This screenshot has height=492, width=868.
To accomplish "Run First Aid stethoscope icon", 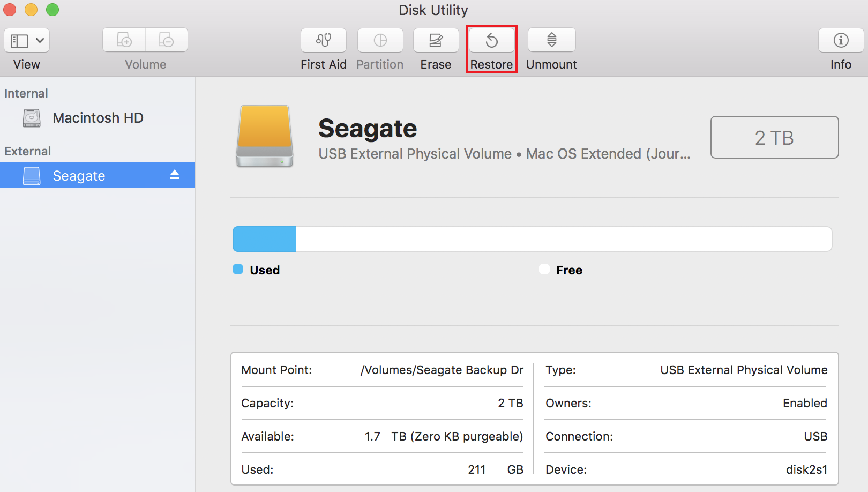I will [324, 40].
